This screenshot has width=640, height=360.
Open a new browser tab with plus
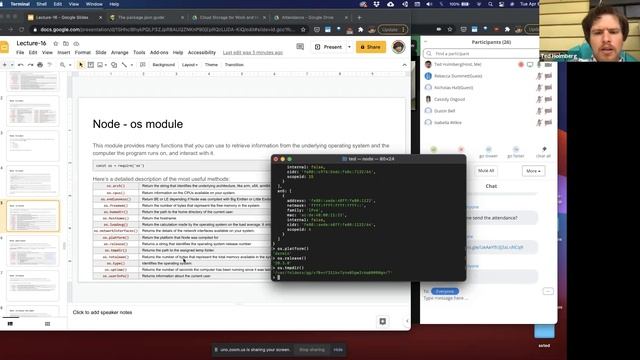(359, 18)
